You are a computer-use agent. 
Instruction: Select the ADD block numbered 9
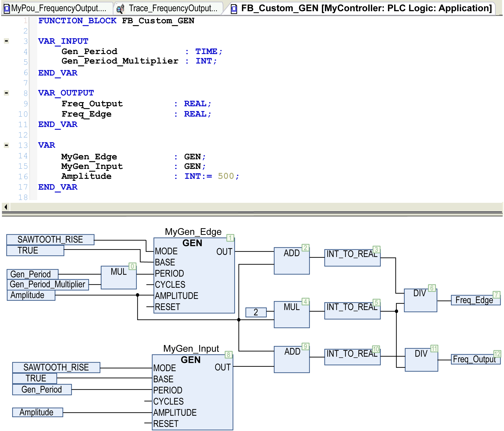pyautogui.click(x=291, y=360)
